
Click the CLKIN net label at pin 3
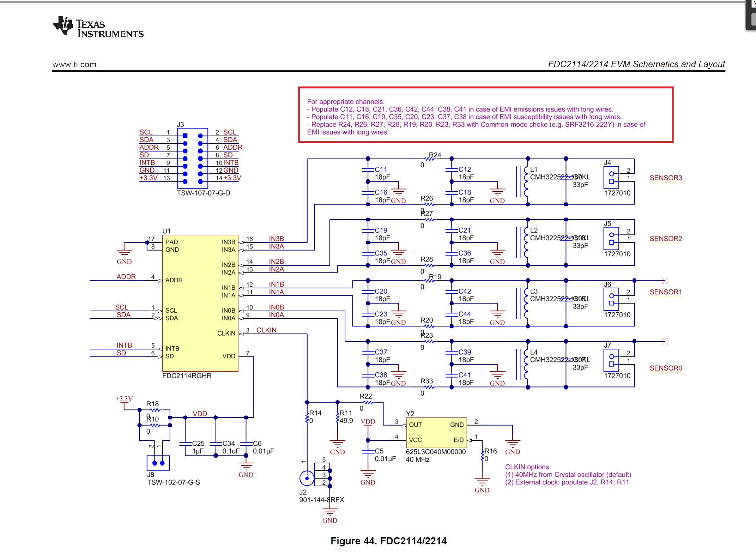pos(266,330)
